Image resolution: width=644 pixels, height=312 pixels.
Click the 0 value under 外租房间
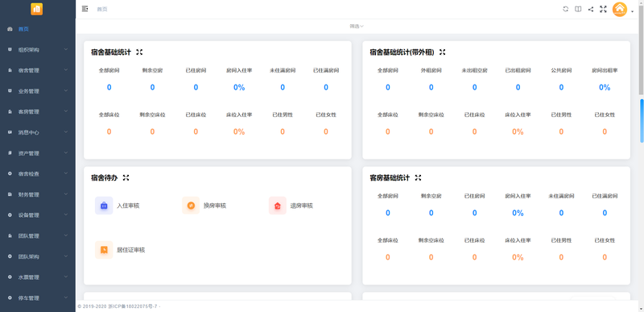click(431, 88)
